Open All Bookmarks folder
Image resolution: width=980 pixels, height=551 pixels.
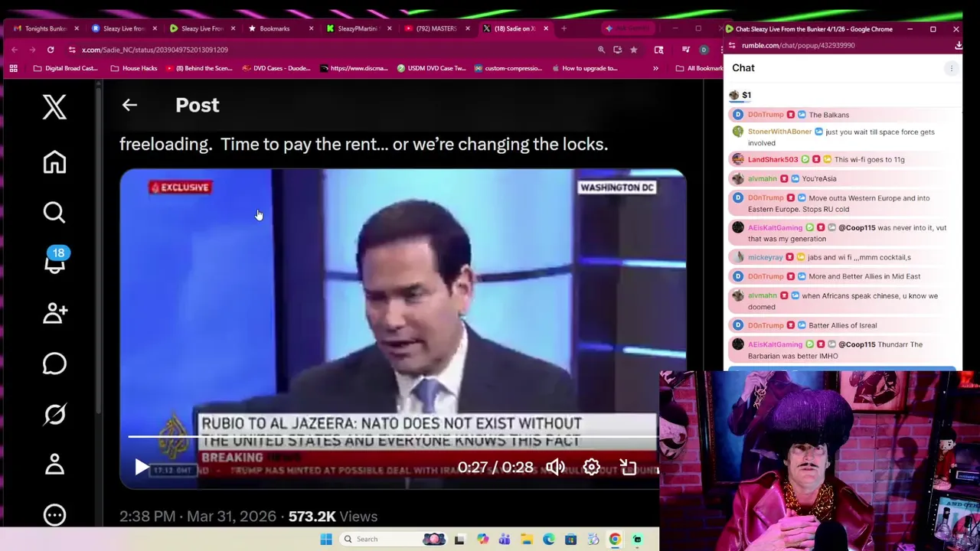coord(699,68)
